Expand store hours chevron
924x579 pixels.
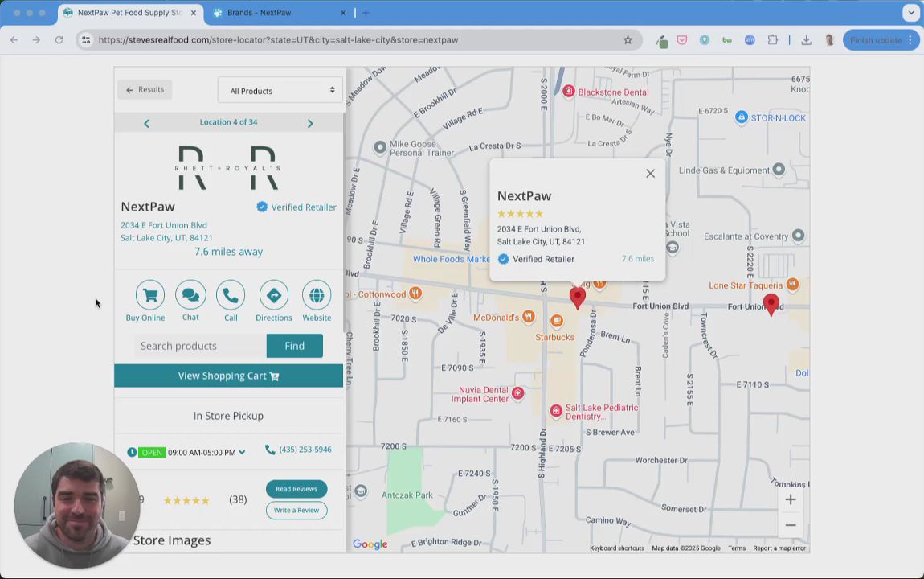pos(242,452)
